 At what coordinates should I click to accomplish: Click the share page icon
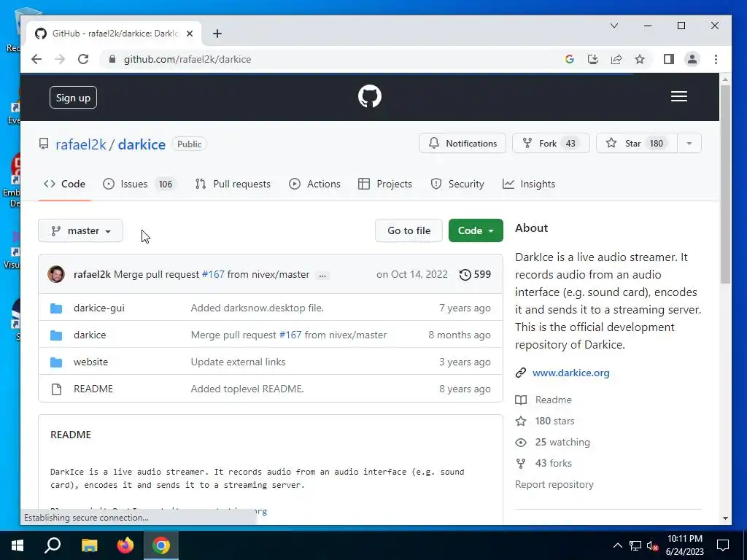pos(616,59)
